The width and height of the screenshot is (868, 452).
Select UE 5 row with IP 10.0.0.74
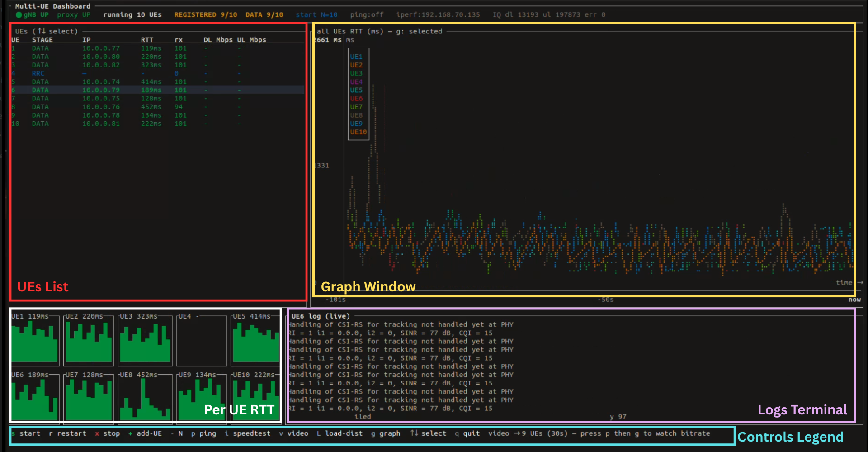[x=158, y=82]
